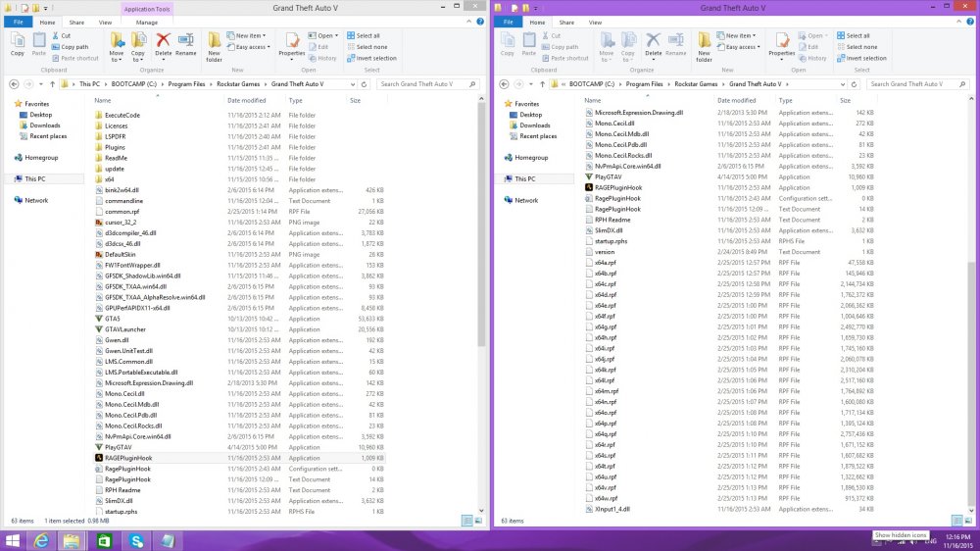This screenshot has height=551, width=980.
Task: Select LSPDFR folder in left window
Action: [x=115, y=136]
